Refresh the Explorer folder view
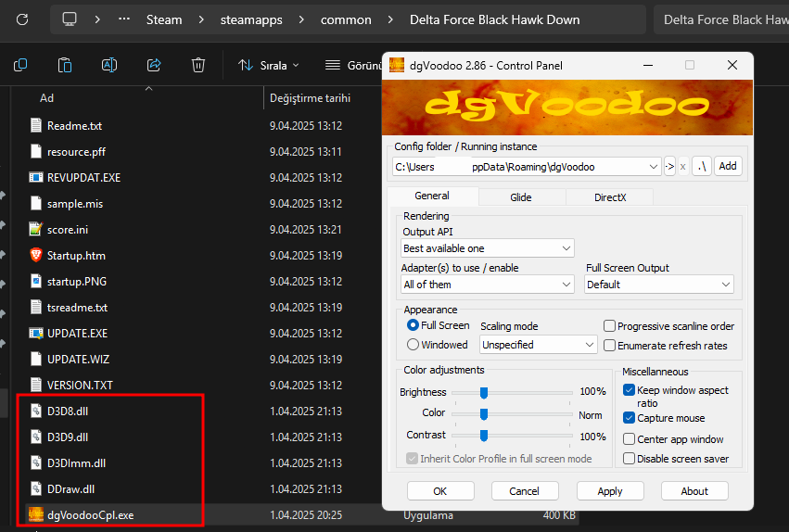Screen dimensions: 789x532 tap(22, 19)
